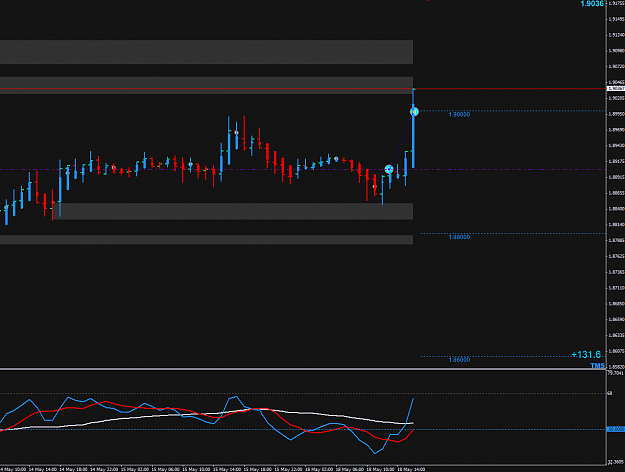Click the highlighted 50 level tag on indicator scale

[x=615, y=429]
